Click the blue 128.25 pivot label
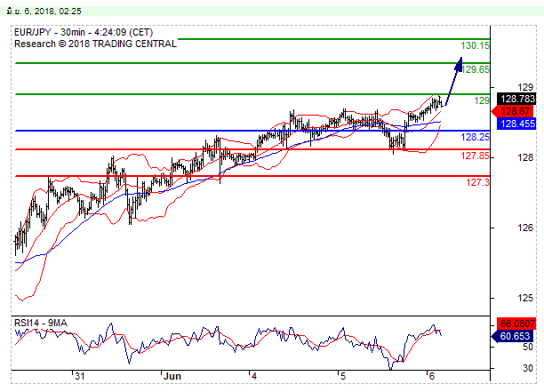Viewport: 544px width, 392px height. [475, 137]
